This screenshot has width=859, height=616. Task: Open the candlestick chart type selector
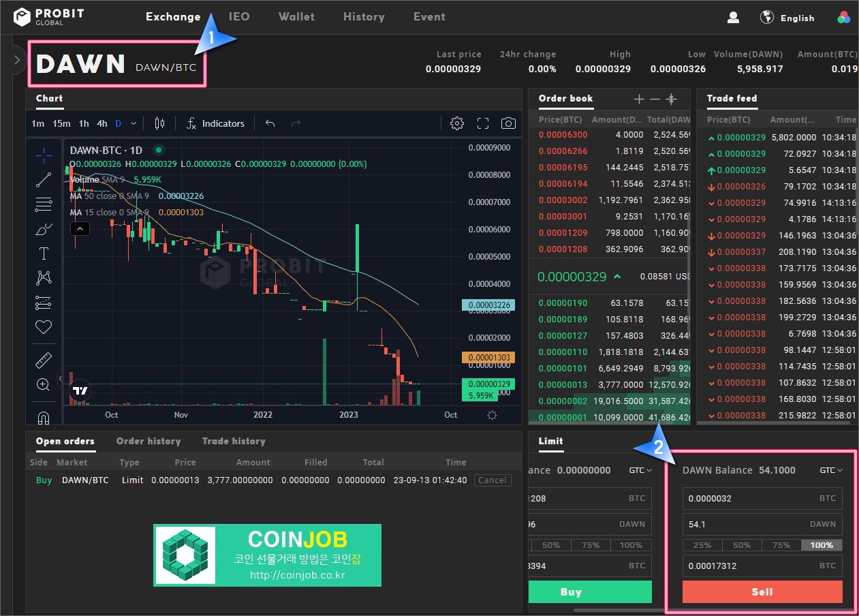click(160, 123)
